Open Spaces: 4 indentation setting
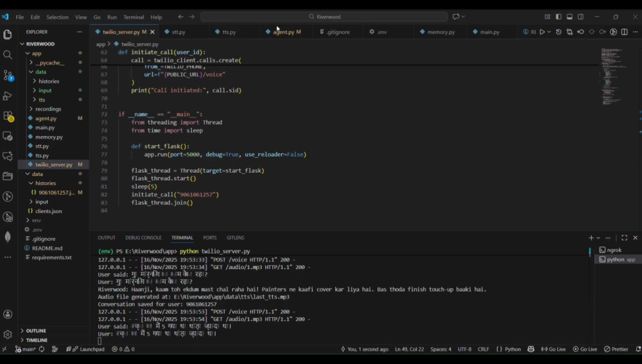This screenshot has width=642, height=364. [x=440, y=349]
